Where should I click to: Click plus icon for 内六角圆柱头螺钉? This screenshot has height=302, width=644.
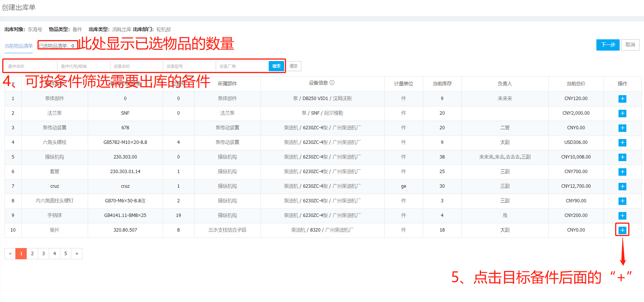[x=622, y=201]
